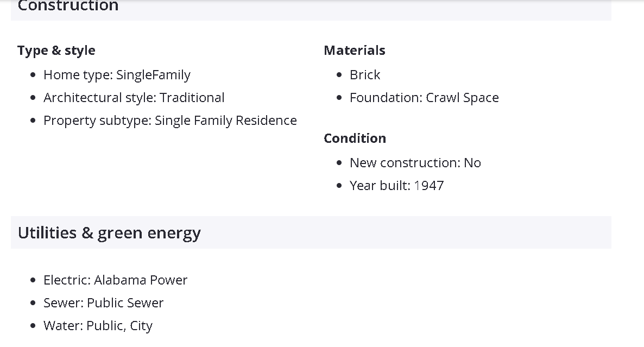Click the Materials heading
Screen dimensions: 644x347
[x=355, y=51]
